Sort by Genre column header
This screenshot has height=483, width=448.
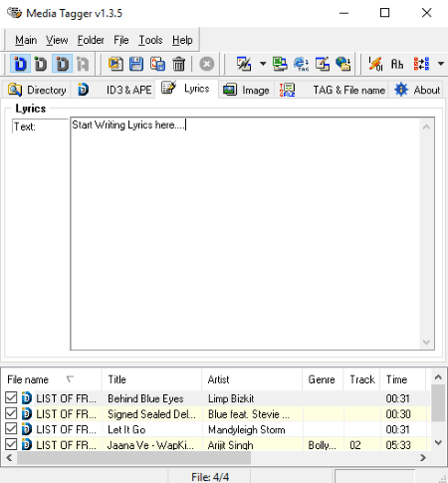(x=323, y=379)
